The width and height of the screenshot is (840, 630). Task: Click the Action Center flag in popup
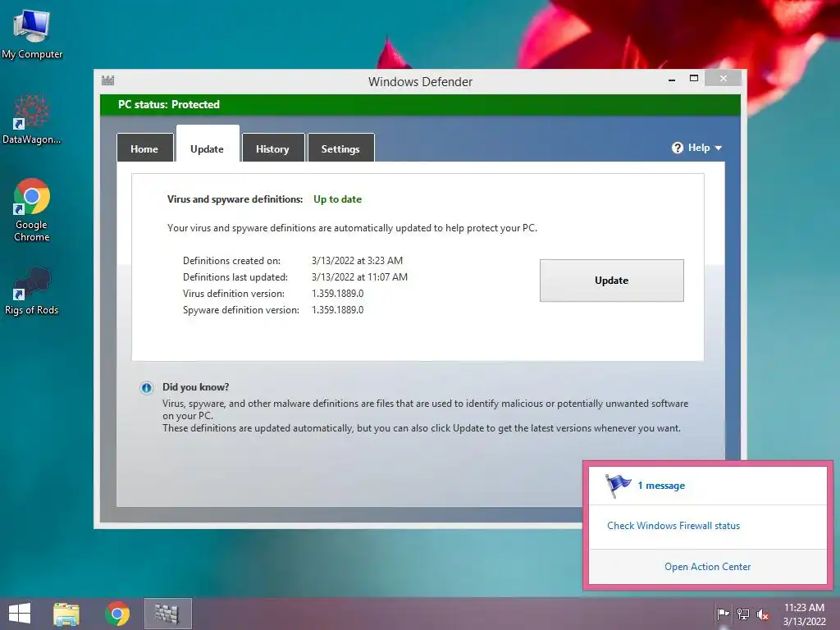[x=618, y=486]
